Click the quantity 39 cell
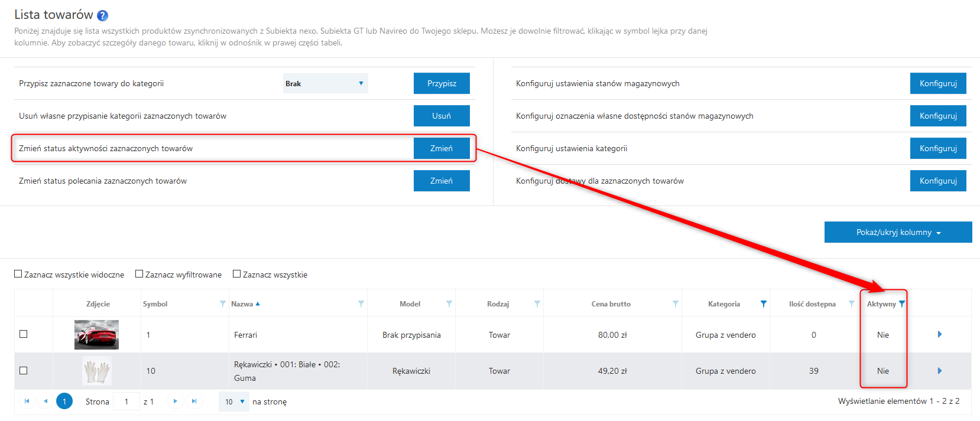The height and width of the screenshot is (421, 980). (814, 371)
